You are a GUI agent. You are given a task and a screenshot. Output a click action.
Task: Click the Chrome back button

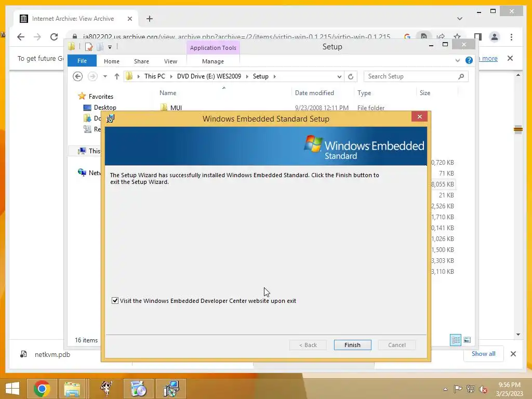pos(21,37)
